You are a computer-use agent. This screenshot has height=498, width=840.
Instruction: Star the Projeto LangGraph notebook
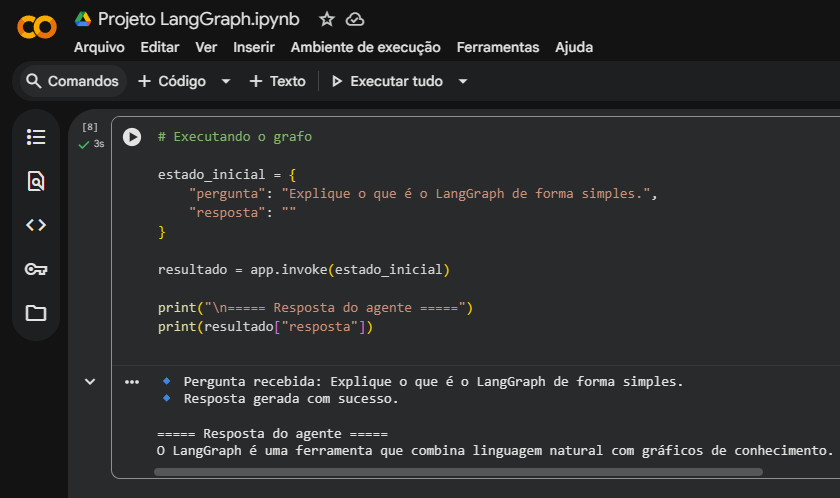point(326,20)
